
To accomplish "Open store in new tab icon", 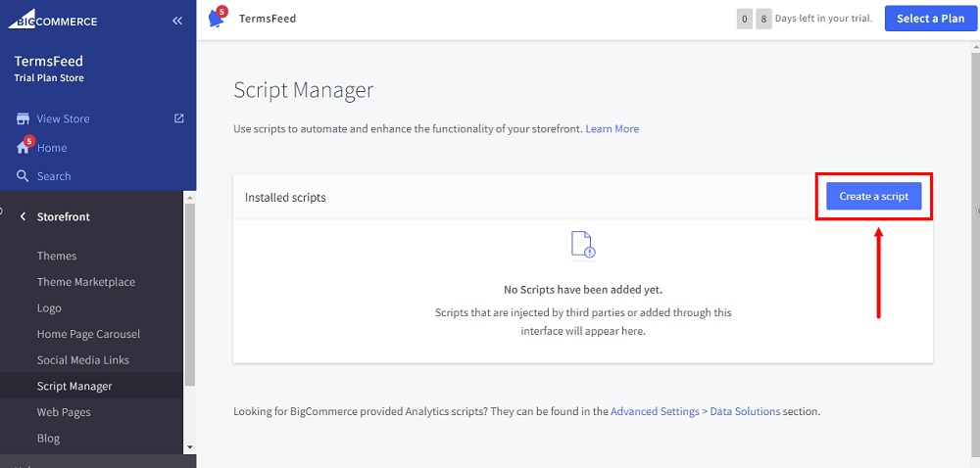I will pyautogui.click(x=178, y=117).
